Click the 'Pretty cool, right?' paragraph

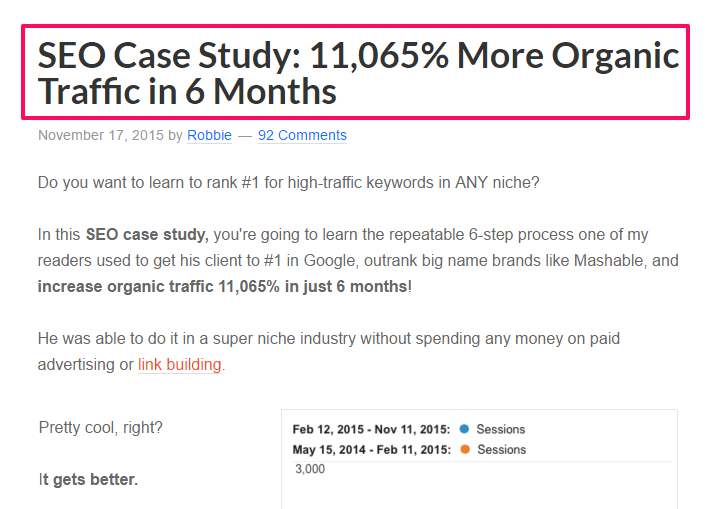(x=101, y=428)
